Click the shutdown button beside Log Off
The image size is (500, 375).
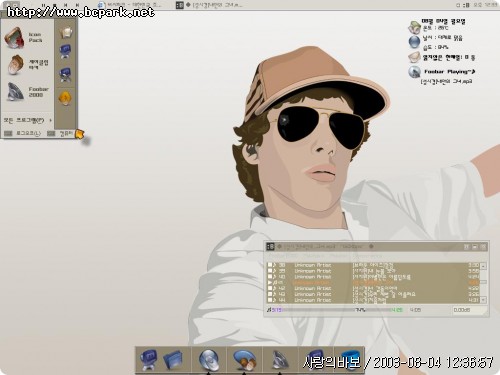[61, 133]
